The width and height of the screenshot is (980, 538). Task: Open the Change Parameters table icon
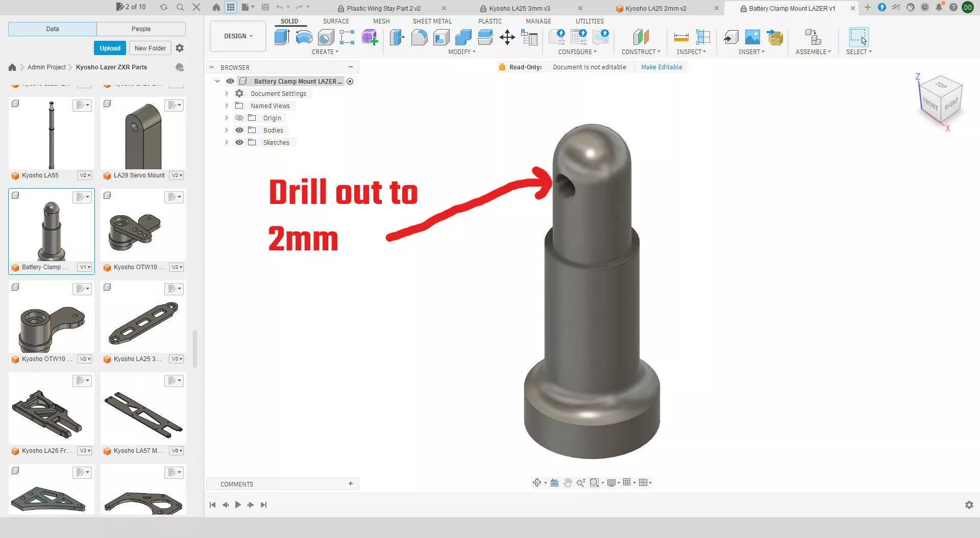529,37
